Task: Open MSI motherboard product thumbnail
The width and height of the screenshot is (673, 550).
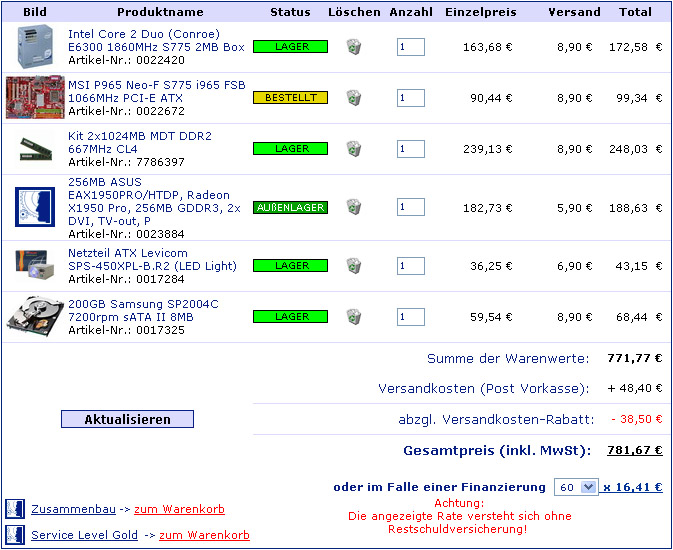Action: (35, 97)
